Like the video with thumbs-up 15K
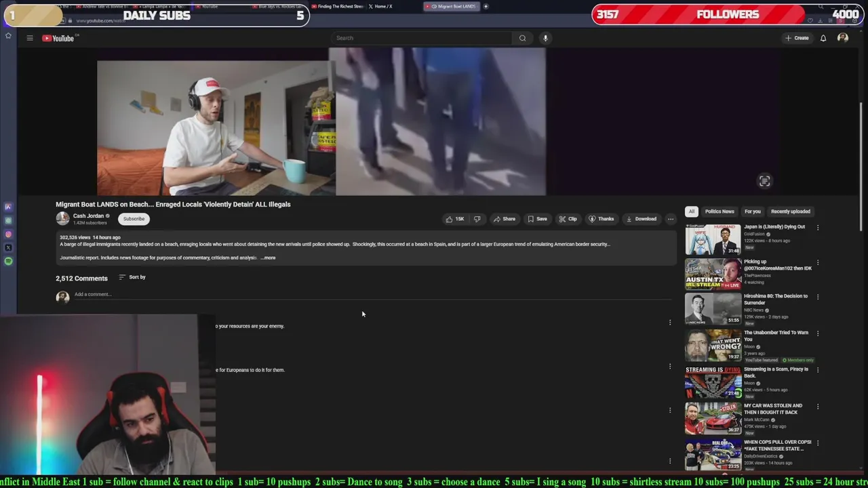Image resolution: width=868 pixels, height=488 pixels. [455, 219]
